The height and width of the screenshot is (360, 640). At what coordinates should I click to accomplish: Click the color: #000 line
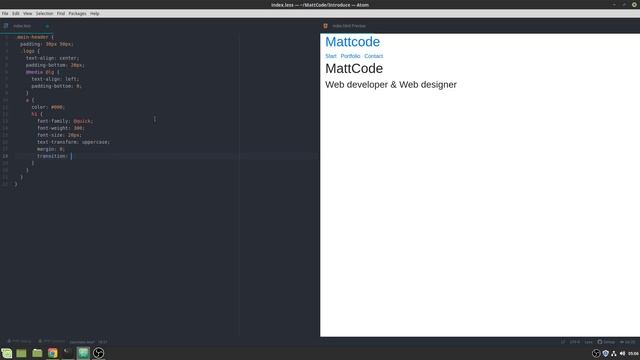(48, 107)
